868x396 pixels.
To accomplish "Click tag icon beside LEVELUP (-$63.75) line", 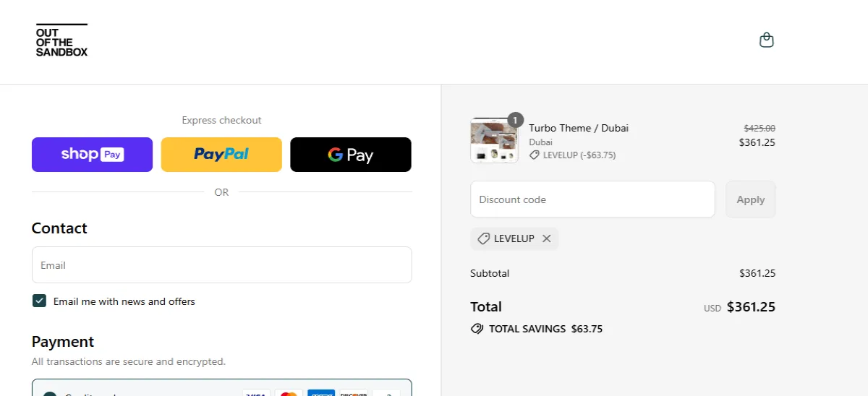I will pyautogui.click(x=535, y=155).
